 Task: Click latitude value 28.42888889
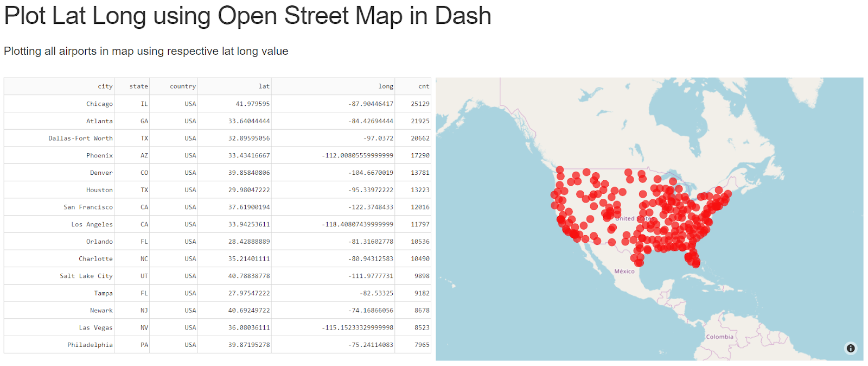(x=234, y=242)
